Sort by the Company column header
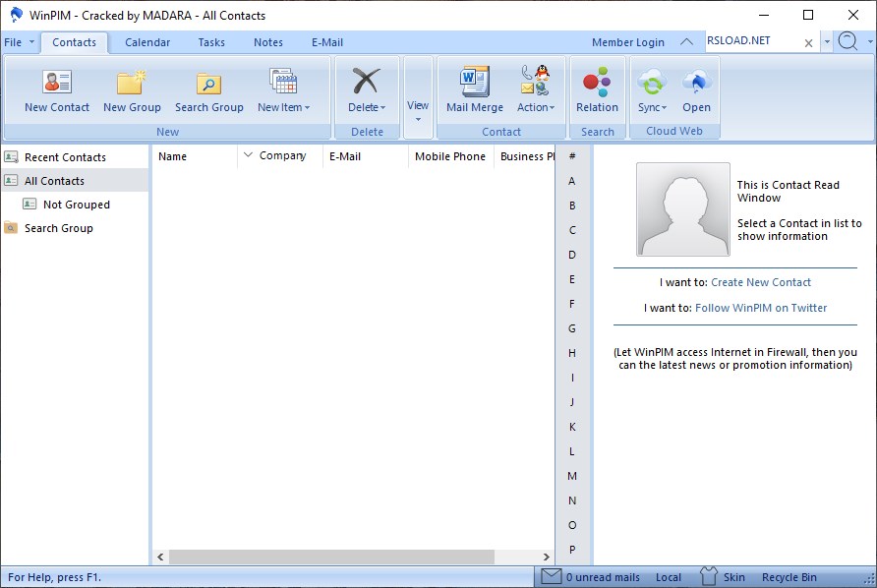Viewport: 877px width, 588px height. pyautogui.click(x=281, y=156)
